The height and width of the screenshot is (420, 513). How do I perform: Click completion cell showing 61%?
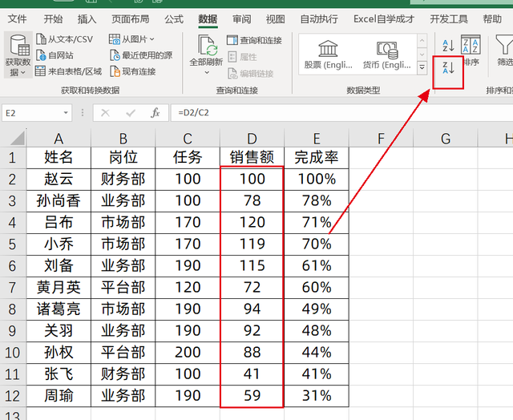point(317,266)
